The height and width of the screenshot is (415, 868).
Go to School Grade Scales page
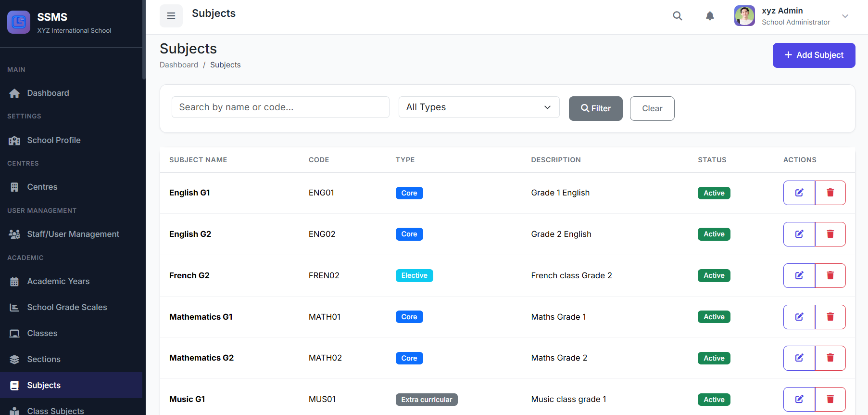[x=67, y=307]
